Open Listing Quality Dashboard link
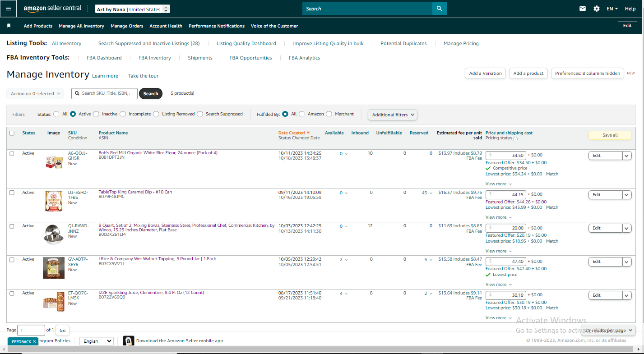This screenshot has width=644, height=354. (x=246, y=43)
